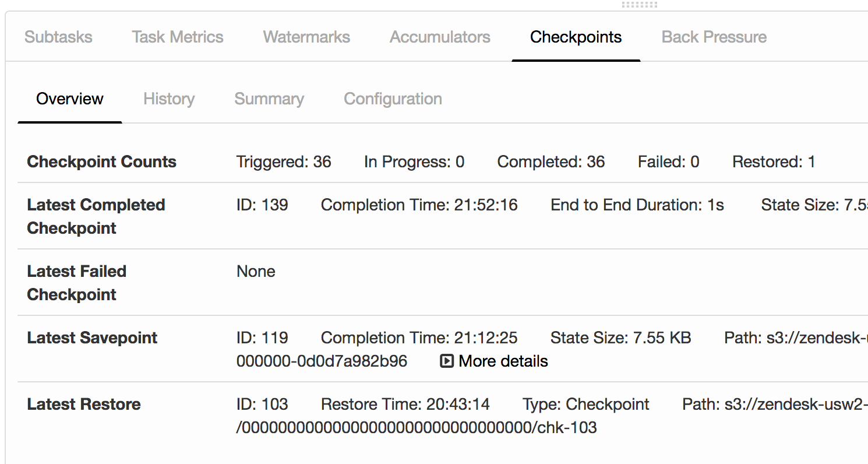Screen dimensions: 868x464
Task: Open the checkpoint Configuration sub-tab
Action: coord(393,99)
